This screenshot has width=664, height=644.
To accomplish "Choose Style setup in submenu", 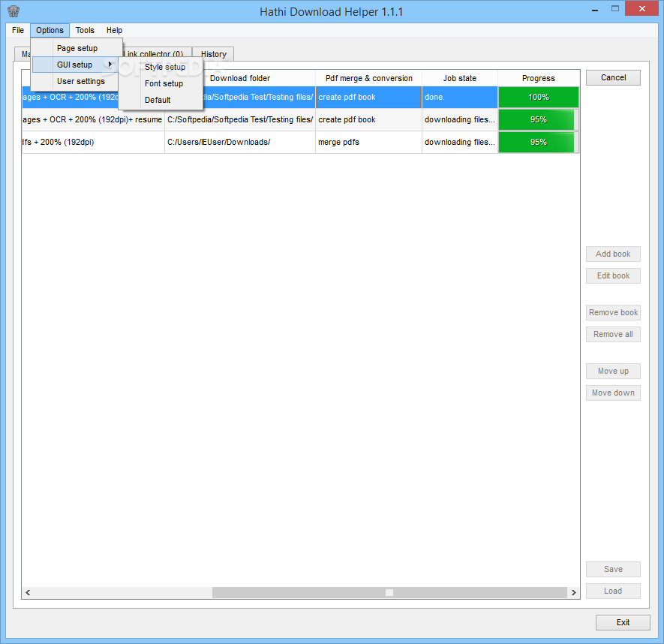I will (165, 67).
